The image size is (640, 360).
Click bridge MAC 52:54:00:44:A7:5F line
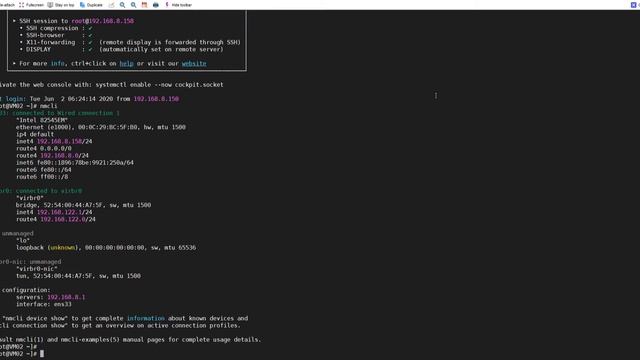[83, 205]
